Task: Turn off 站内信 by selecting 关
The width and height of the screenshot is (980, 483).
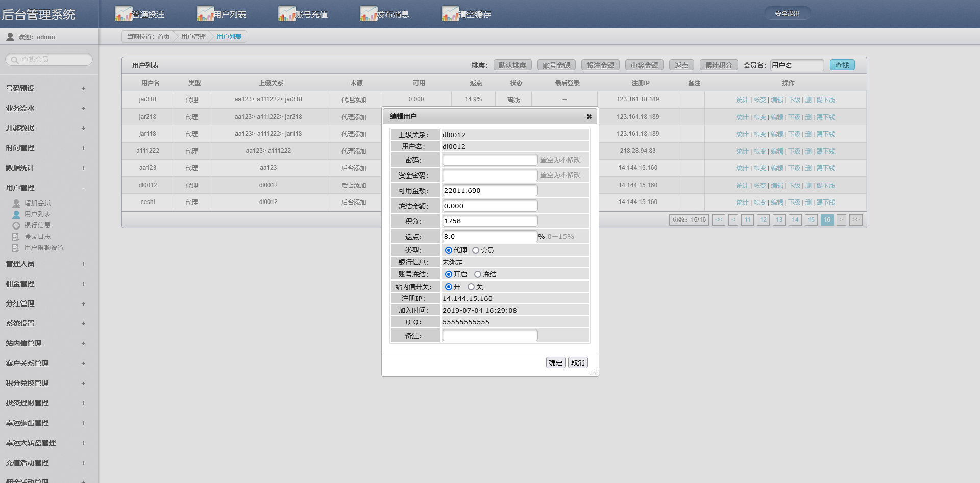Action: pyautogui.click(x=471, y=287)
